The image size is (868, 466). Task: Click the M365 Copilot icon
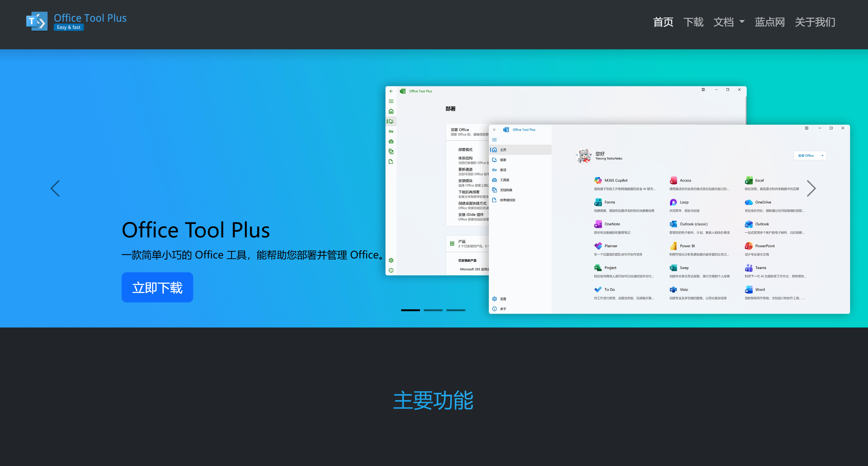coord(598,181)
